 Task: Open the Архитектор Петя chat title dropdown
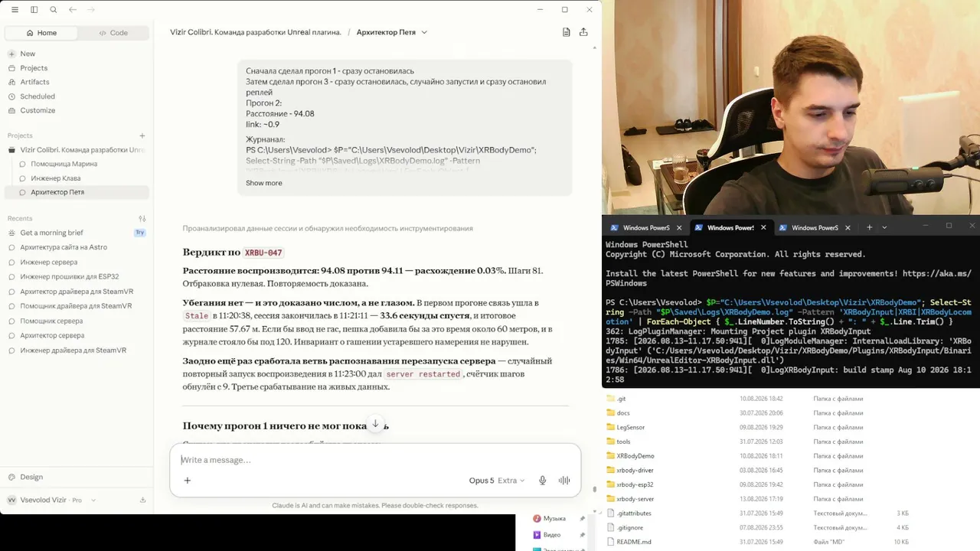point(392,32)
